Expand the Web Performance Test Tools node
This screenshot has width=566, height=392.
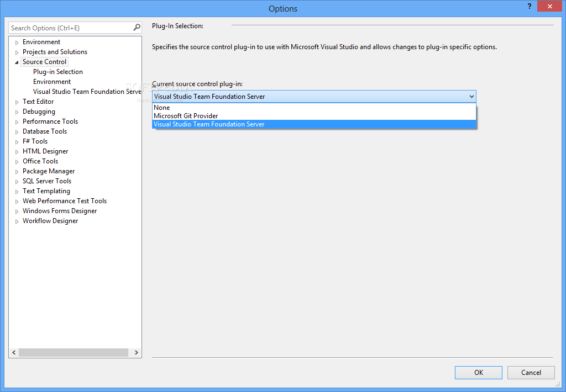pos(17,201)
